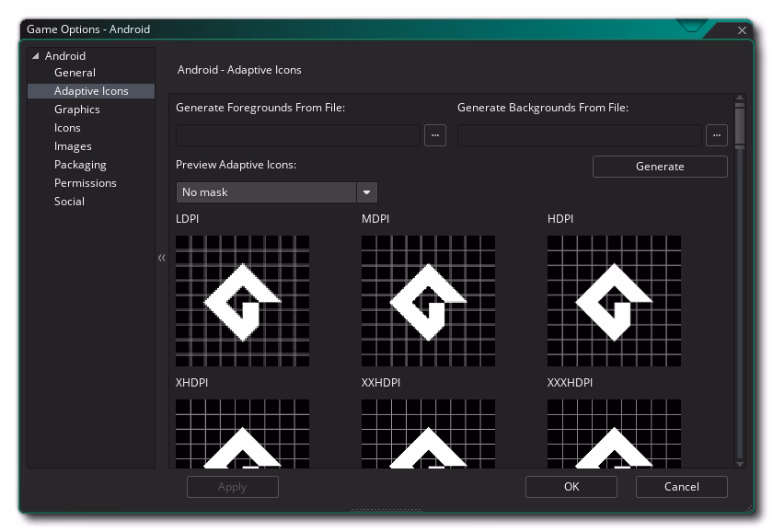Go to the Graphics settings section
The height and width of the screenshot is (532, 773).
pyautogui.click(x=76, y=110)
